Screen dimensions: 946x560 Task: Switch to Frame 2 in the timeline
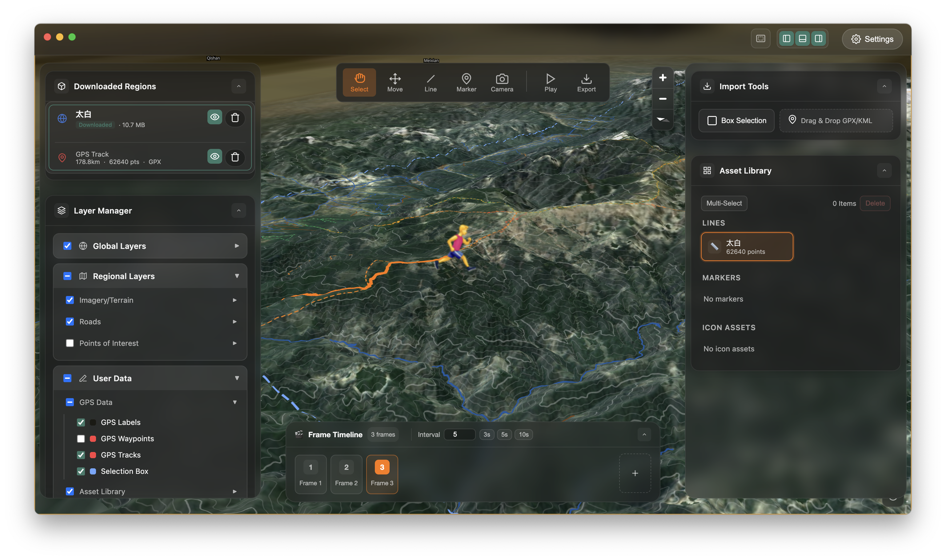coord(346,474)
